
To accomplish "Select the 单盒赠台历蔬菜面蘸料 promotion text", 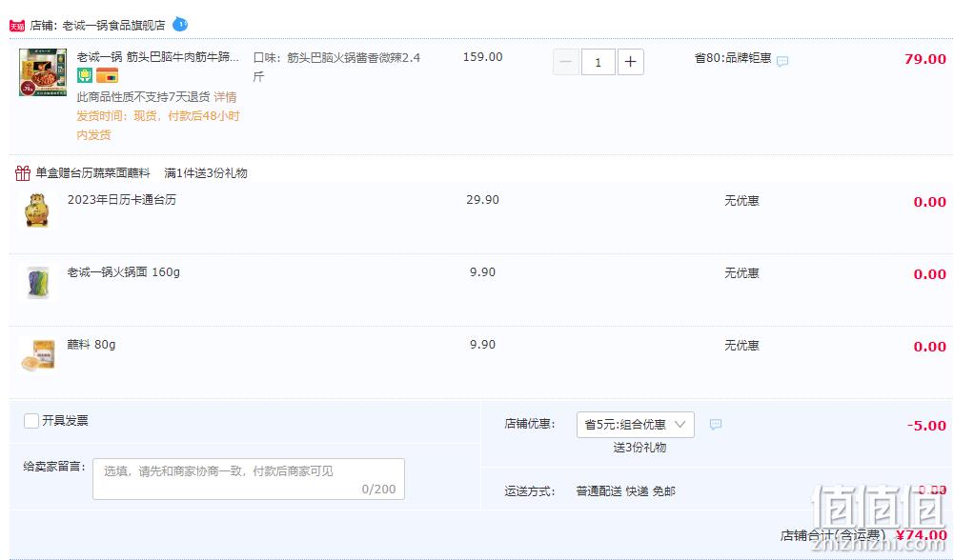I will pyautogui.click(x=92, y=173).
